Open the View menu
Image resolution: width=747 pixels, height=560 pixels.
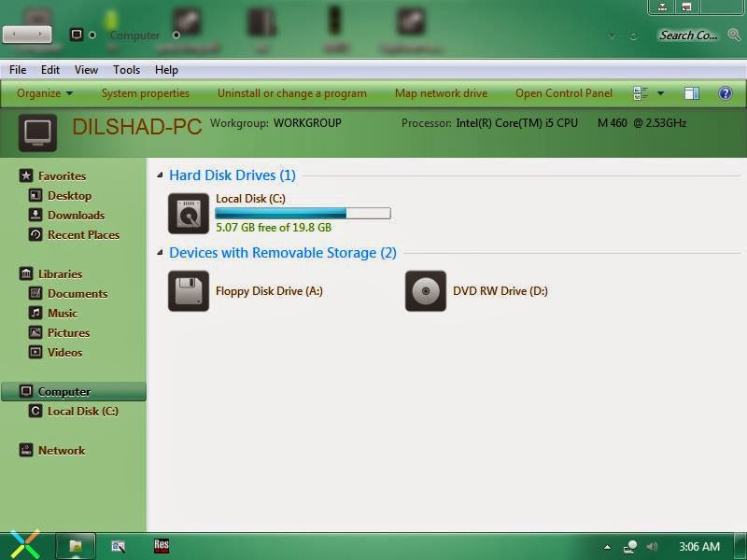click(x=86, y=70)
